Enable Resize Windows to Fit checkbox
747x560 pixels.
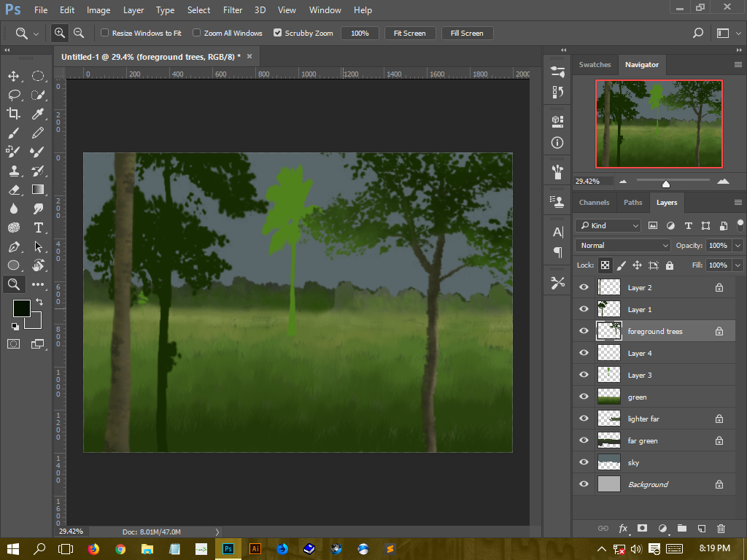point(105,33)
